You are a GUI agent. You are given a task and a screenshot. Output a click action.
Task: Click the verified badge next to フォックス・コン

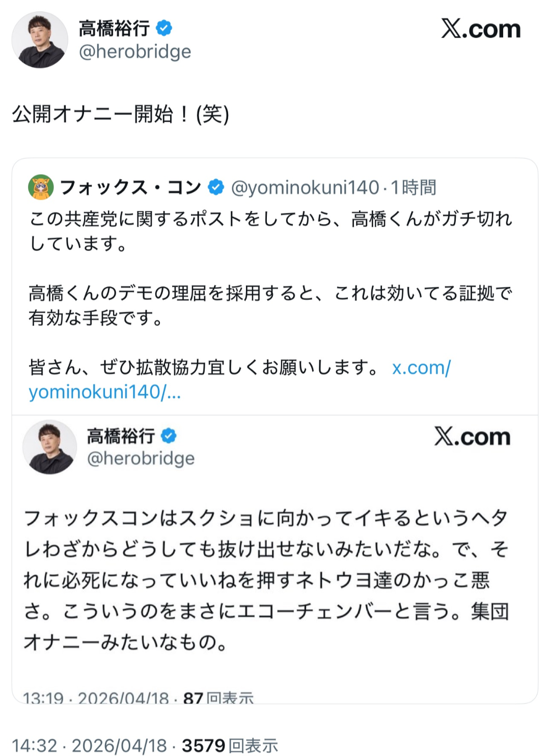(x=216, y=187)
